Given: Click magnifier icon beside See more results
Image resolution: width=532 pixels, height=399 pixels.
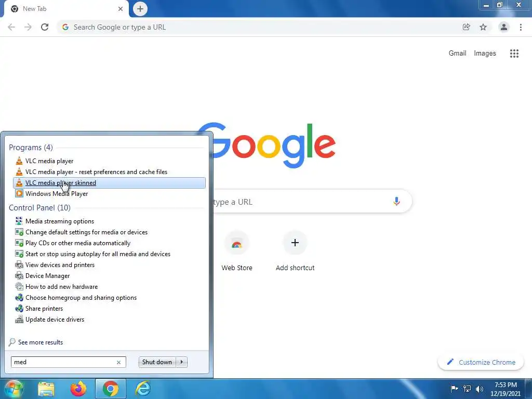Looking at the screenshot, I should click(x=12, y=342).
